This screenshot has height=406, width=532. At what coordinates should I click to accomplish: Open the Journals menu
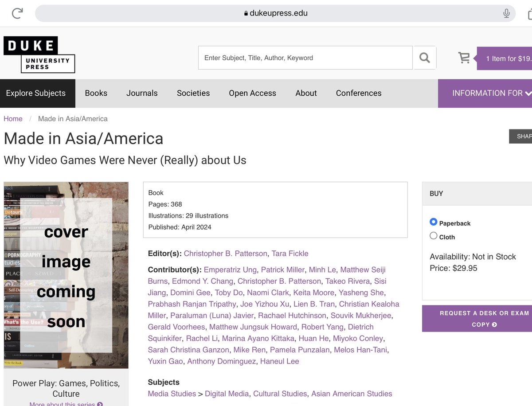[x=142, y=93]
